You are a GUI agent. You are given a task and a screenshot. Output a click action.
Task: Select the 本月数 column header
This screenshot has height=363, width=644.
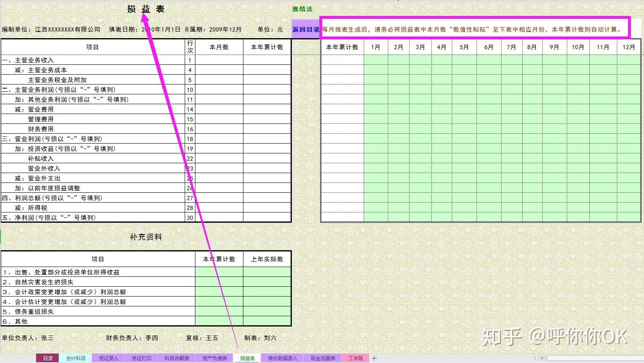(x=219, y=47)
